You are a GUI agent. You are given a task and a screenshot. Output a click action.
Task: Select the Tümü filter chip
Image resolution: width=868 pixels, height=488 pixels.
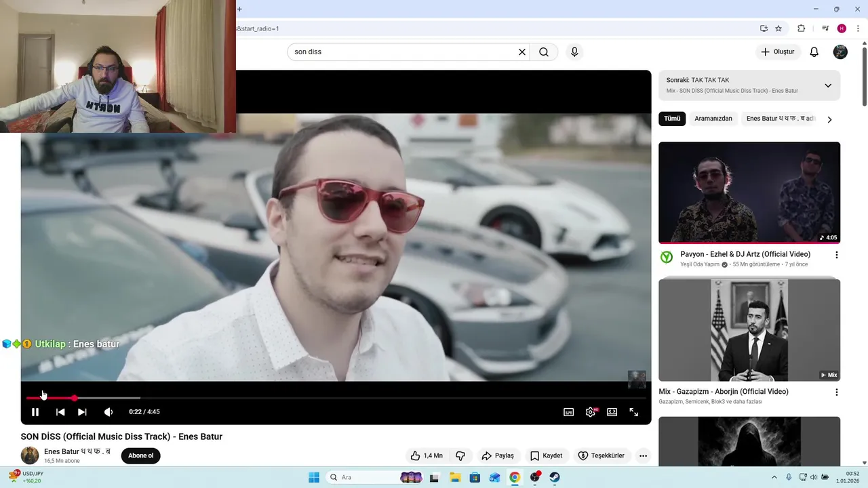coord(672,119)
